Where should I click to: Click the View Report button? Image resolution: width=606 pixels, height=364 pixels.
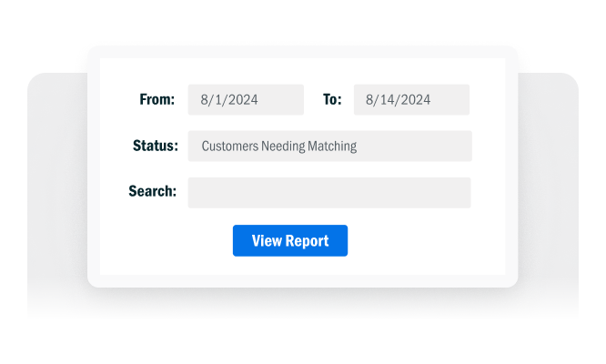point(290,241)
